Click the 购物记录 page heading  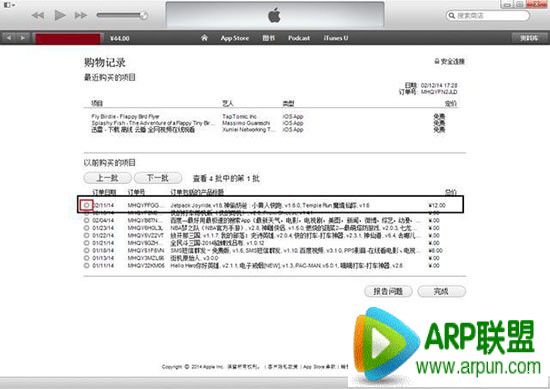pyautogui.click(x=105, y=62)
